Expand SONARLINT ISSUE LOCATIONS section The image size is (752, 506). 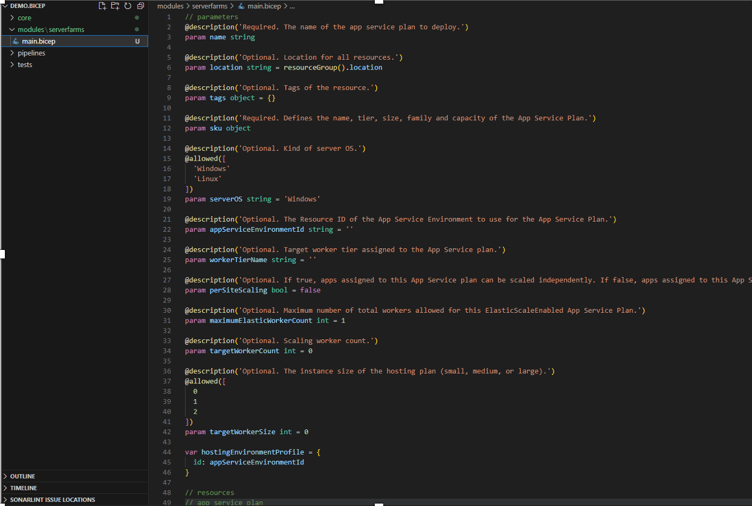[5, 500]
